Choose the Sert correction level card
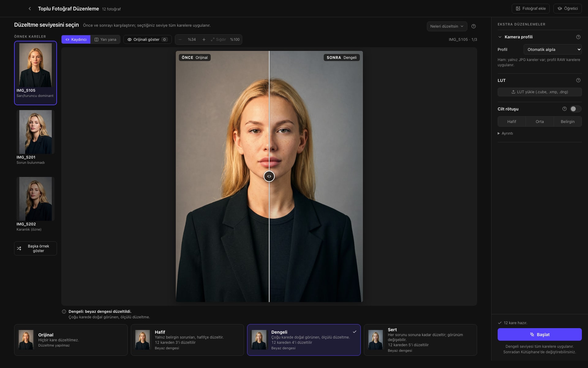Viewport: 588px width, 368px height. pos(420,340)
